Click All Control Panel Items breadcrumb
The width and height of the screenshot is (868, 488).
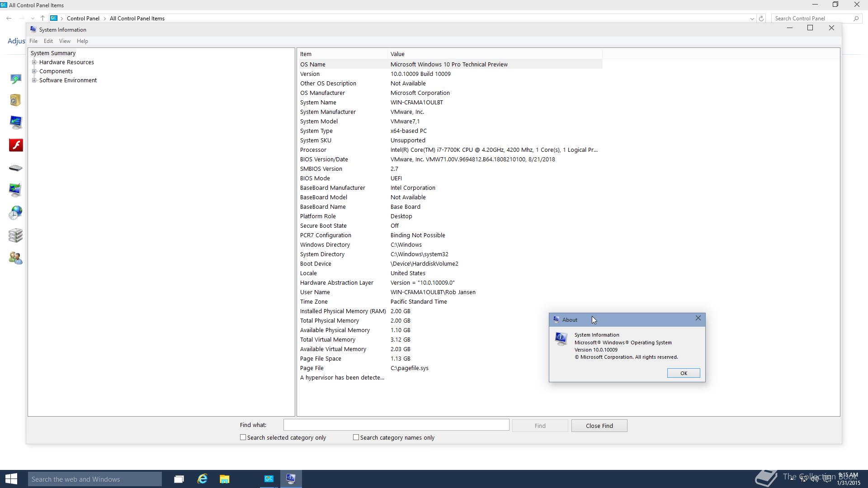click(x=137, y=19)
